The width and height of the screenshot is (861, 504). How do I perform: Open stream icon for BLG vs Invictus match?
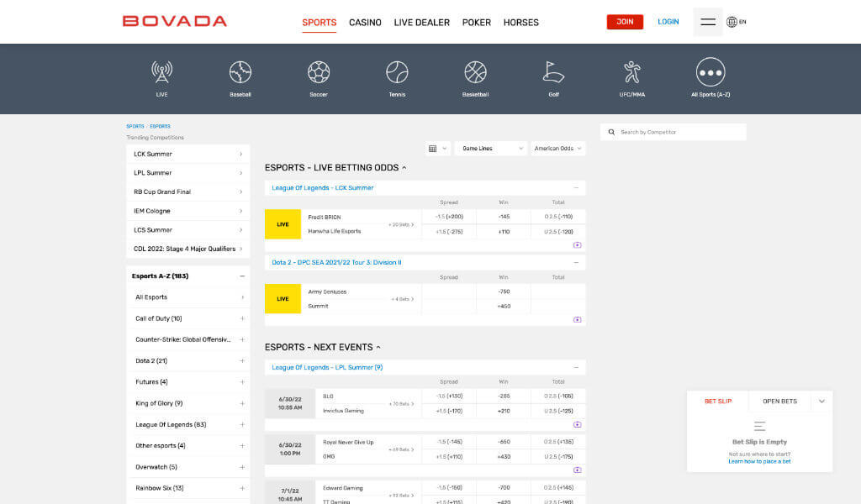(577, 424)
